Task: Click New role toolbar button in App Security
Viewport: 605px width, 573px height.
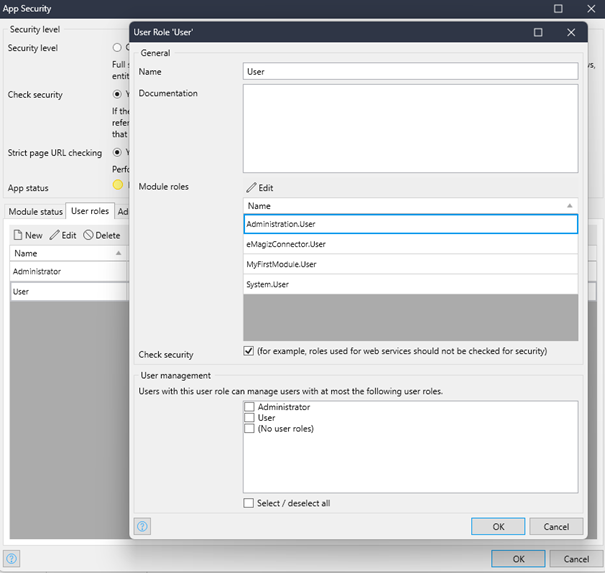Action: (28, 235)
